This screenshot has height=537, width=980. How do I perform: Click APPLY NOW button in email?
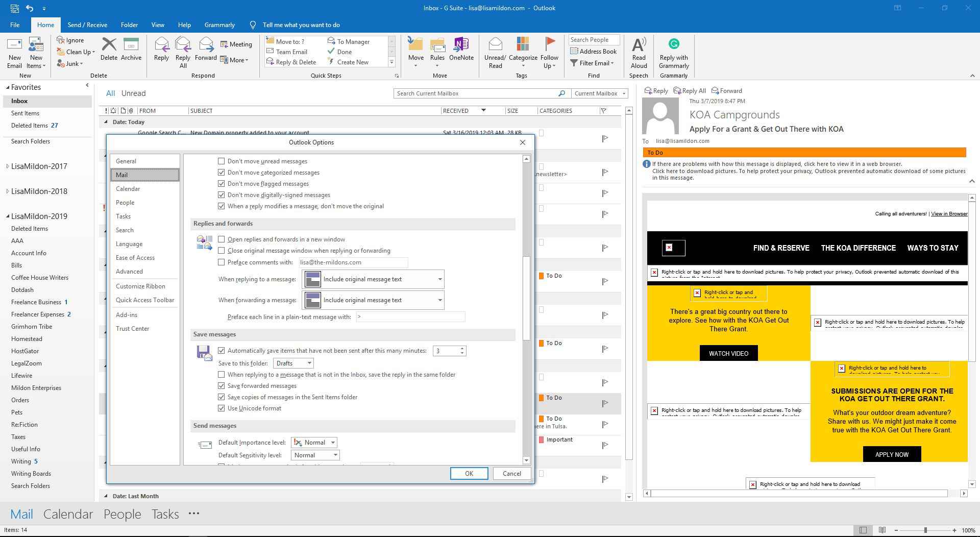pyautogui.click(x=892, y=454)
